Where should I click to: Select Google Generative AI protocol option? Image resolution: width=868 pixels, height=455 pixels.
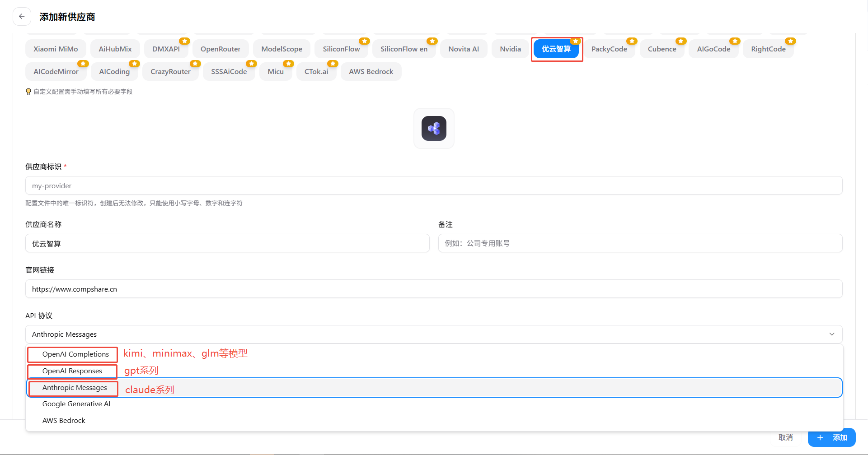pyautogui.click(x=76, y=404)
